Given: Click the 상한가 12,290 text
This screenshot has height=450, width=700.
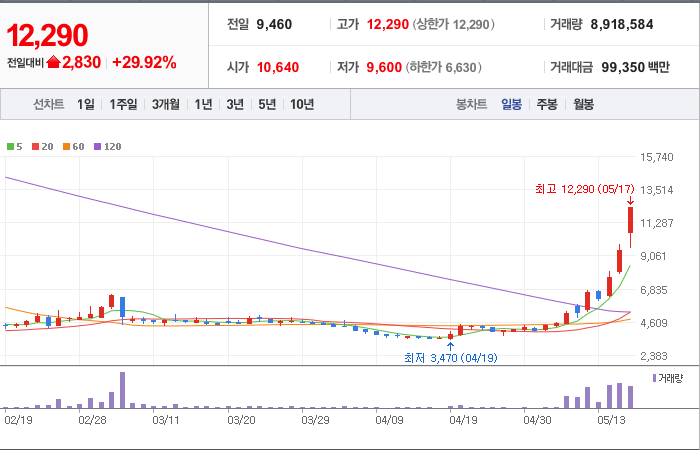Looking at the screenshot, I should 454,24.
